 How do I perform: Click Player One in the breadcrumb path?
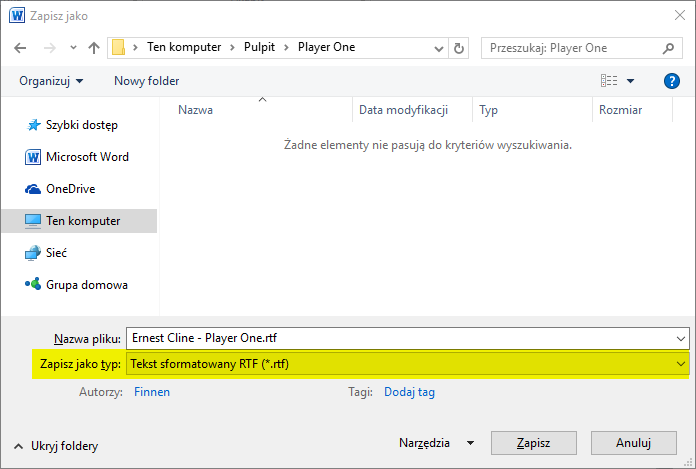click(x=326, y=47)
